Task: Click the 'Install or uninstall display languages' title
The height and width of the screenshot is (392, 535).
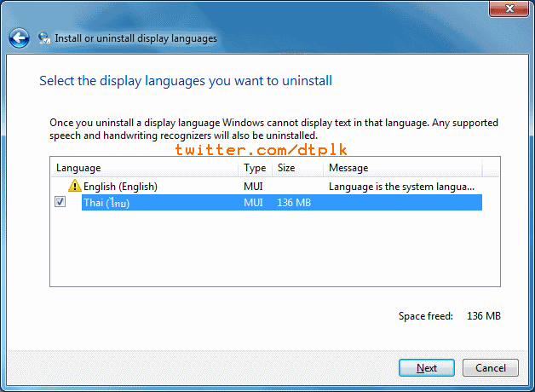Action: coord(135,38)
